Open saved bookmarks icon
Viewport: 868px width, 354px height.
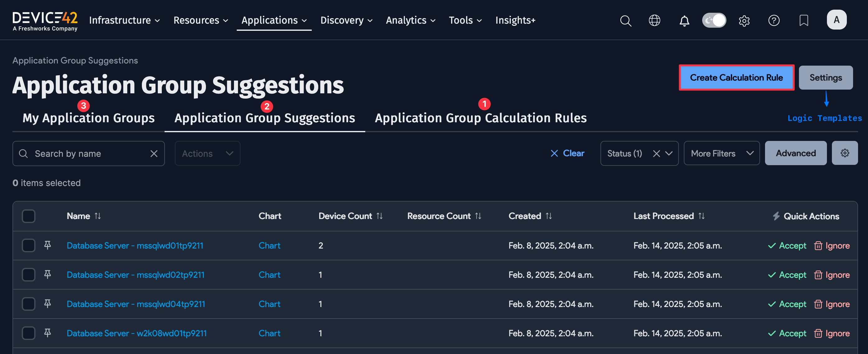(804, 20)
